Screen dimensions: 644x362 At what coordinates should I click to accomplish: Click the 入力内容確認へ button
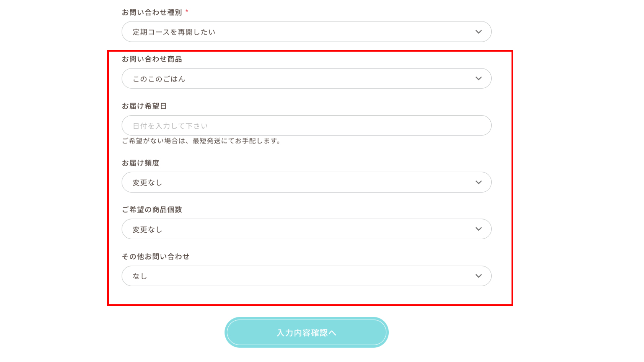(x=307, y=333)
